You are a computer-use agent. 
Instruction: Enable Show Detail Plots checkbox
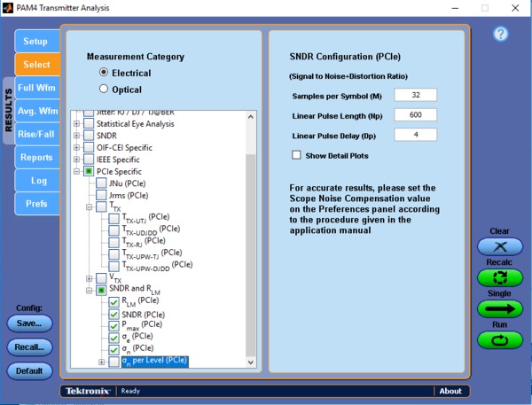(297, 155)
